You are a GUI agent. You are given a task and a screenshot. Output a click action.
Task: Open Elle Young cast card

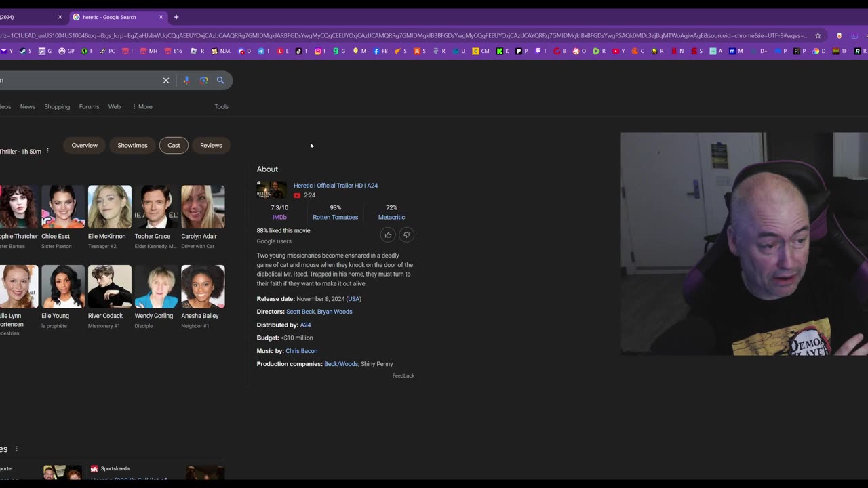pos(63,297)
